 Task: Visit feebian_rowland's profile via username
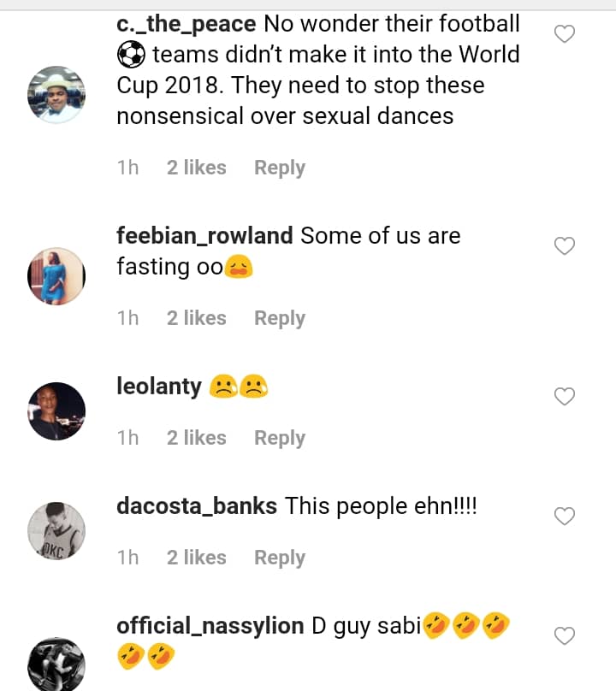204,236
